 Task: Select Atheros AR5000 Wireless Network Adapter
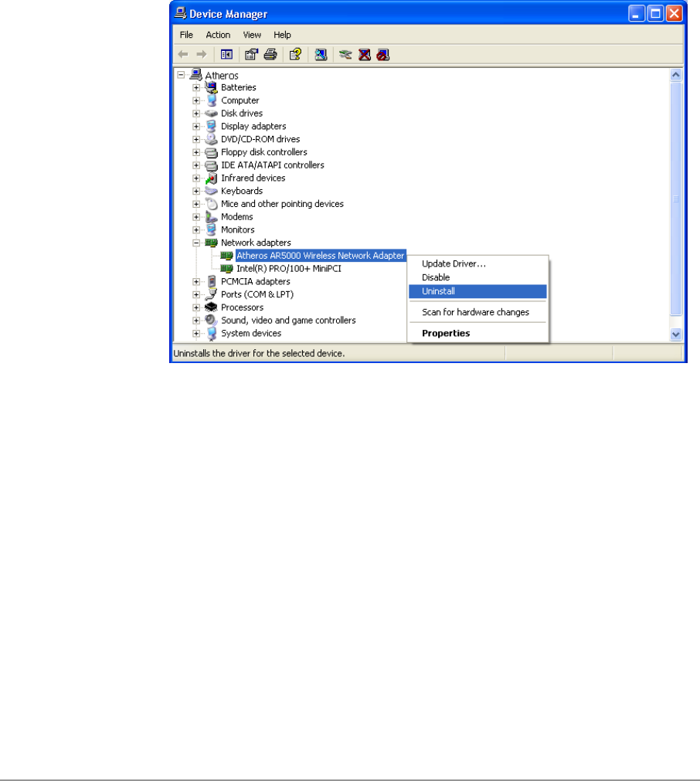[x=321, y=256]
